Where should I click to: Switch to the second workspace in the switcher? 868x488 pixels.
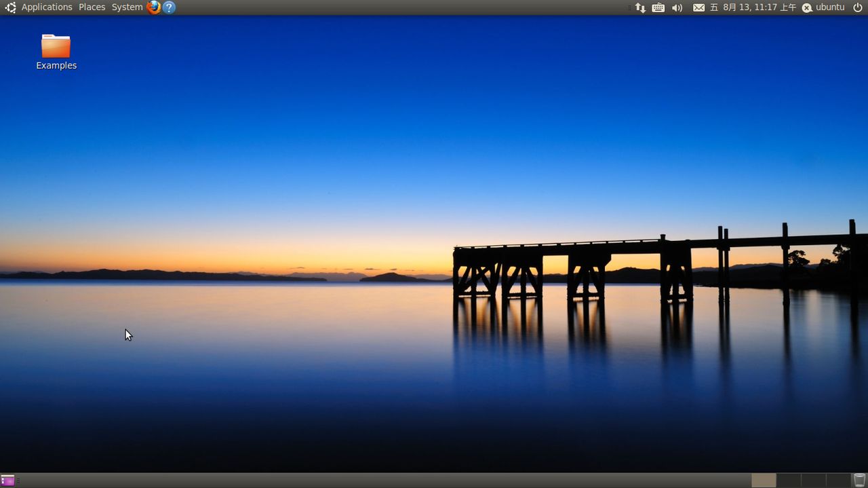click(x=789, y=480)
